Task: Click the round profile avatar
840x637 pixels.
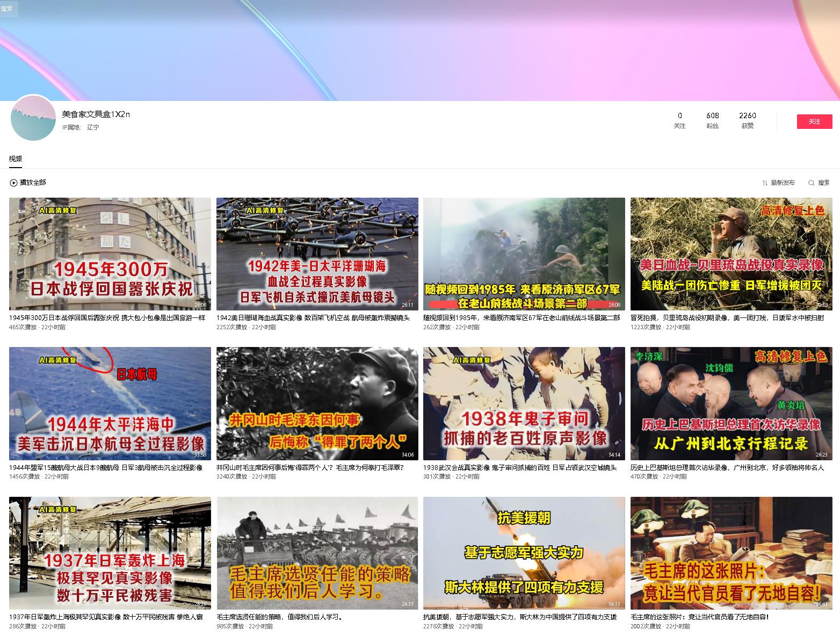Action: 33,118
